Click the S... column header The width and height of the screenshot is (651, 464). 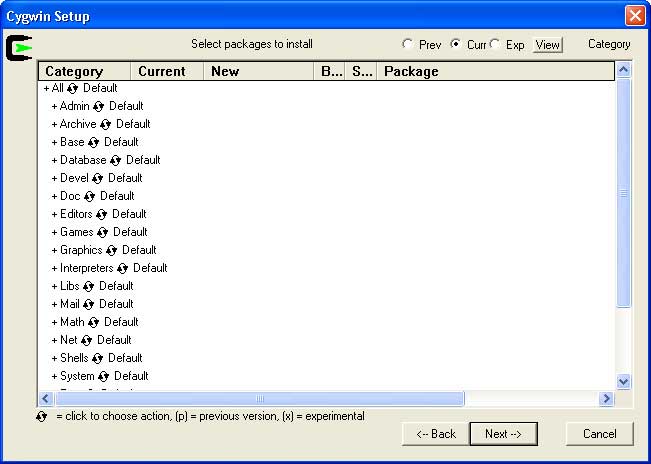click(361, 71)
